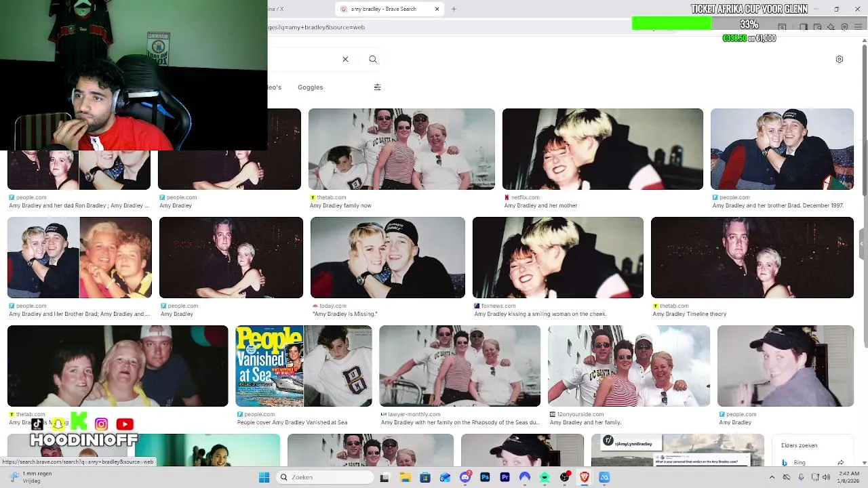Open the Amy Bradley and Her Brother Brad collage image
This screenshot has width=868, height=488.
tap(79, 258)
